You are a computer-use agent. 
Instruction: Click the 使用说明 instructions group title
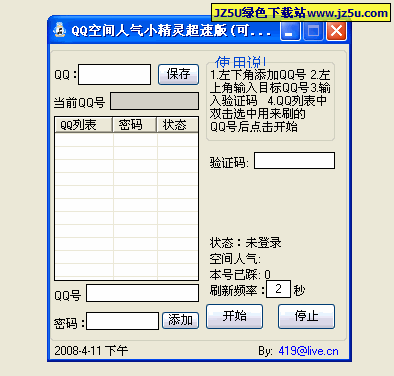pyautogui.click(x=240, y=62)
